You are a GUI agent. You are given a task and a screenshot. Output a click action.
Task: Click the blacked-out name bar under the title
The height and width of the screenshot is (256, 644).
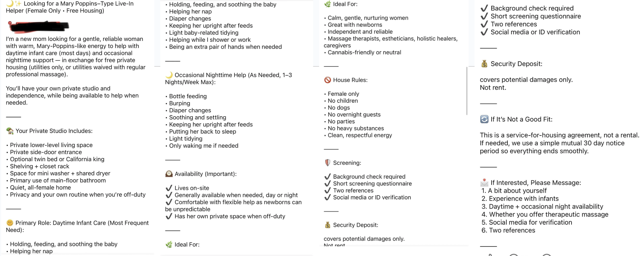tap(39, 26)
